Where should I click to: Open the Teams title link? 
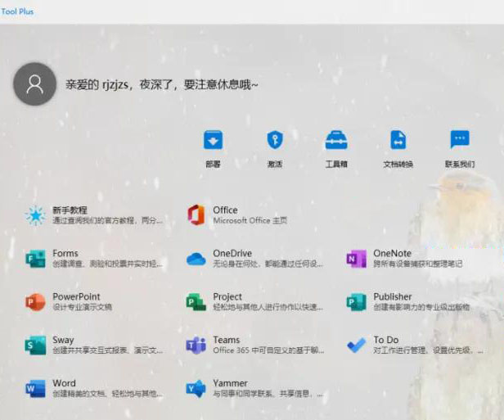click(x=227, y=340)
